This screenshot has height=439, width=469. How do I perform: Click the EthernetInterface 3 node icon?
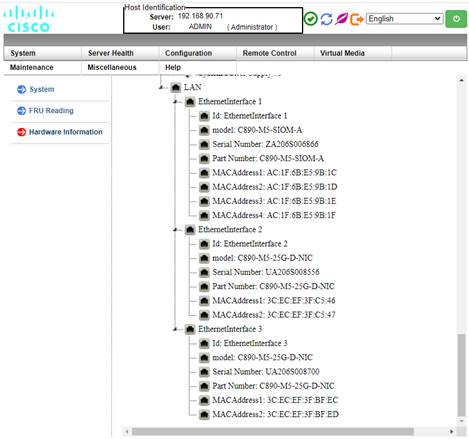(190, 329)
